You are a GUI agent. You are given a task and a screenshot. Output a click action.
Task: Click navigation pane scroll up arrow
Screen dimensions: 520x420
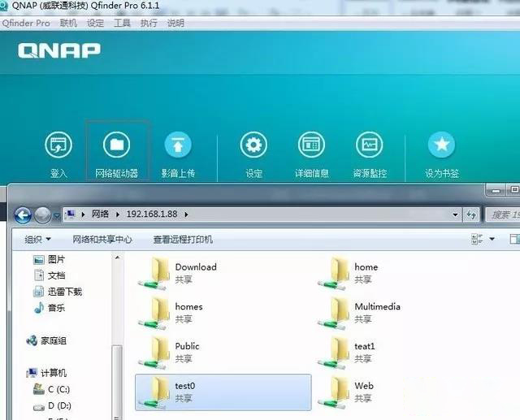point(117,258)
